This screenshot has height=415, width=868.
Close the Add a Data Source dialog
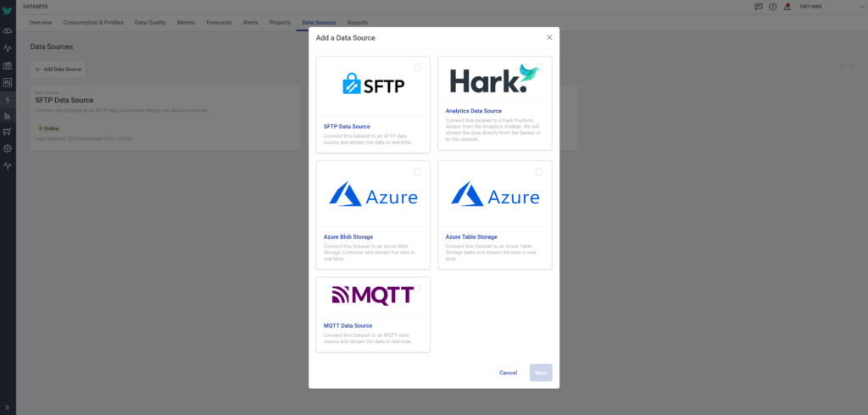pyautogui.click(x=549, y=37)
